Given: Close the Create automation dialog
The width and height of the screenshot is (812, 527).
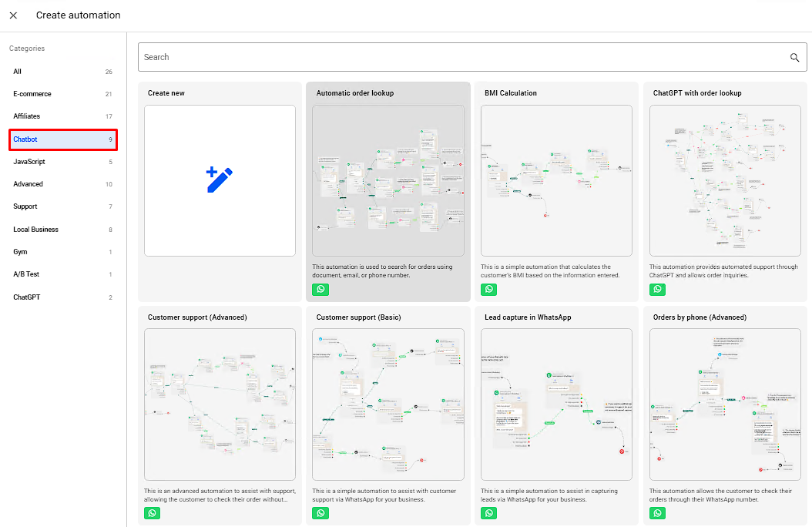Looking at the screenshot, I should pos(13,15).
